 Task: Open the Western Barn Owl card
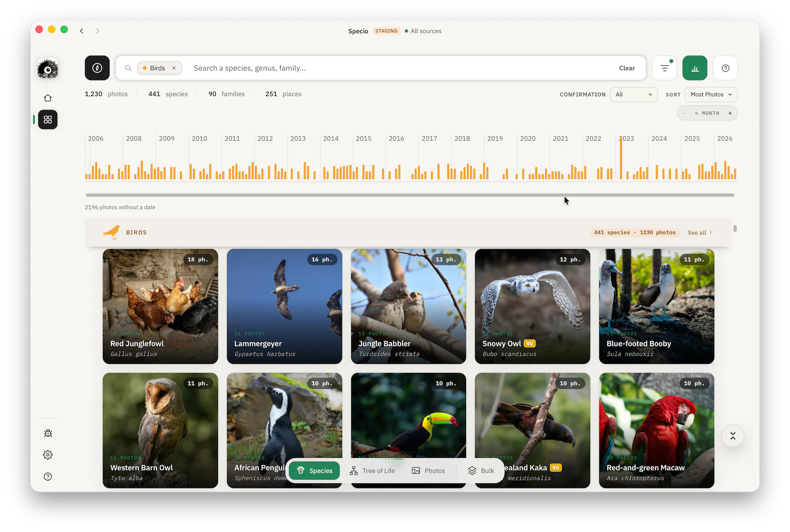(x=160, y=430)
